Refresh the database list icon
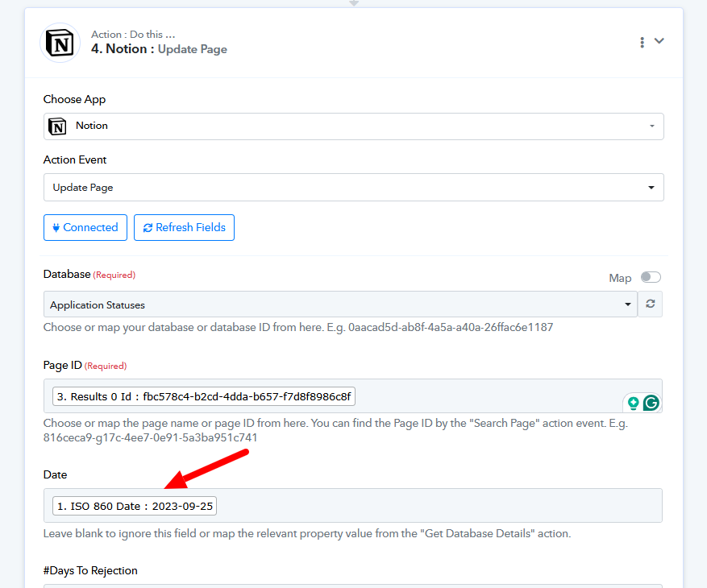 click(651, 304)
